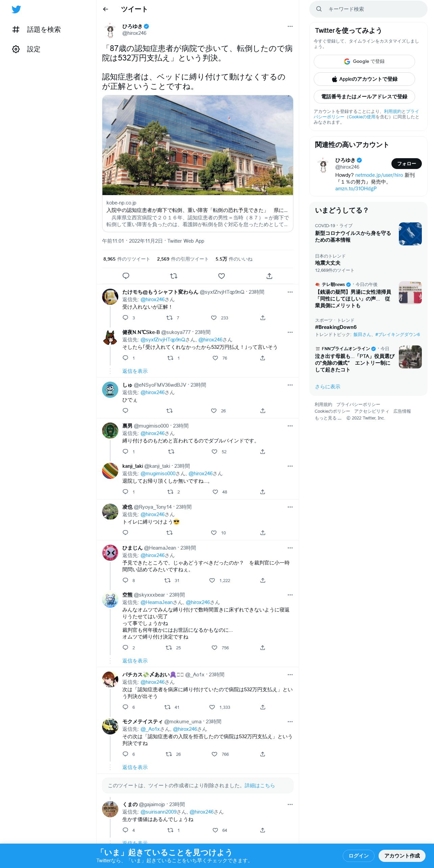Open more options on the main tweet

290,26
